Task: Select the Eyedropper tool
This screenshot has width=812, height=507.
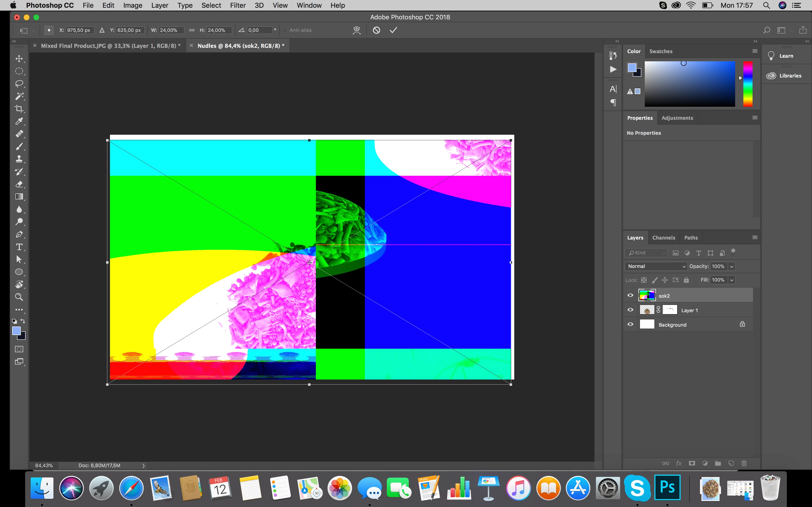Action: tap(19, 121)
